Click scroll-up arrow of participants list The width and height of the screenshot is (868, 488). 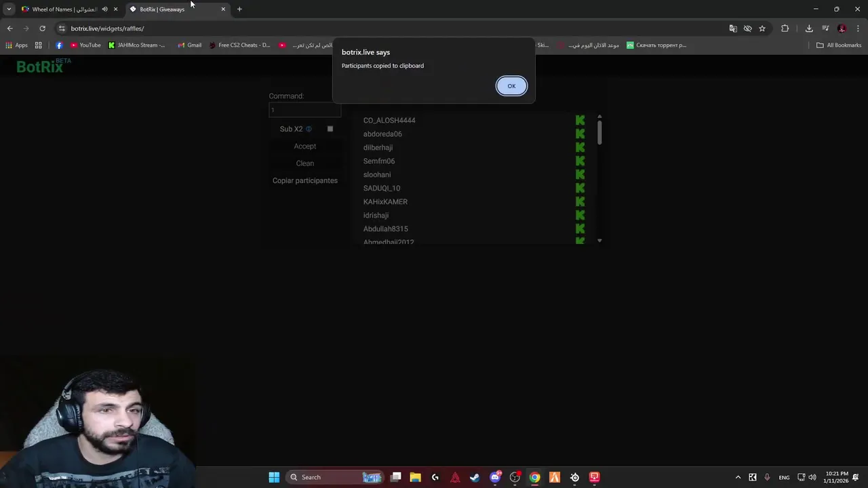pos(599,117)
